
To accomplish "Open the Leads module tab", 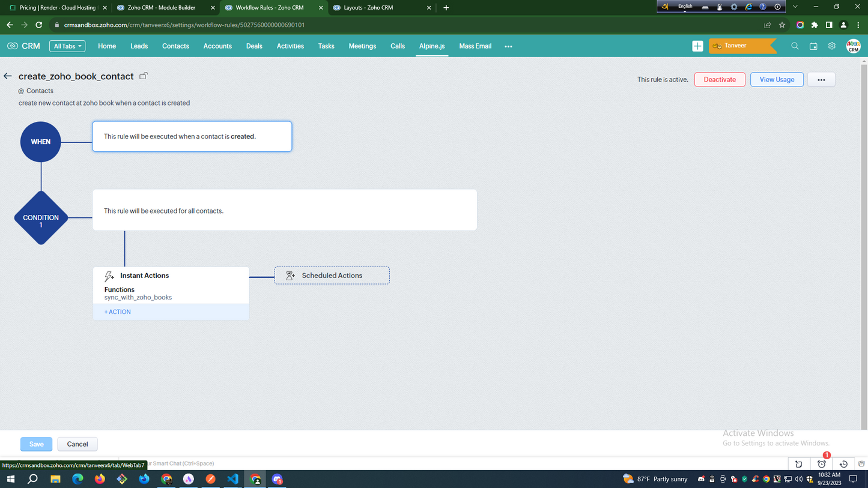I will pyautogui.click(x=139, y=46).
